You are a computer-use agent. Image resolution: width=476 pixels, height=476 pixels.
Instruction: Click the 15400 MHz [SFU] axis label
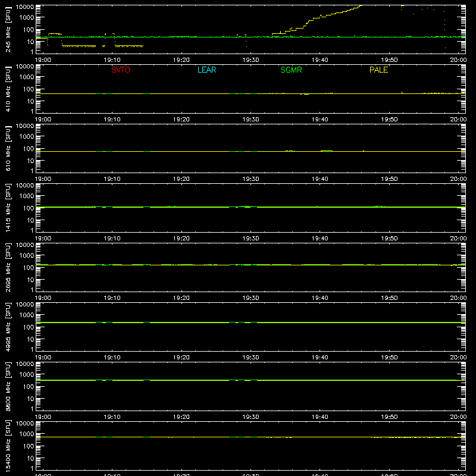pyautogui.click(x=8, y=446)
